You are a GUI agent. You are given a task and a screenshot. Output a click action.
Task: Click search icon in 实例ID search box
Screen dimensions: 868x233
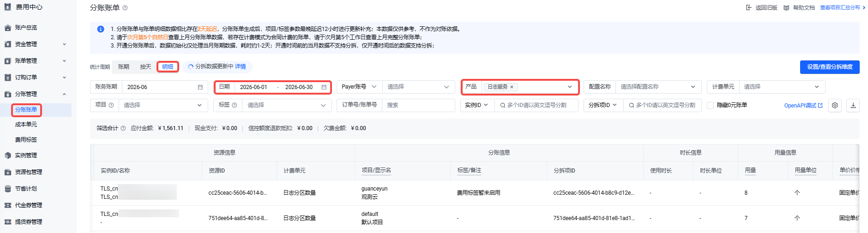[503, 105]
